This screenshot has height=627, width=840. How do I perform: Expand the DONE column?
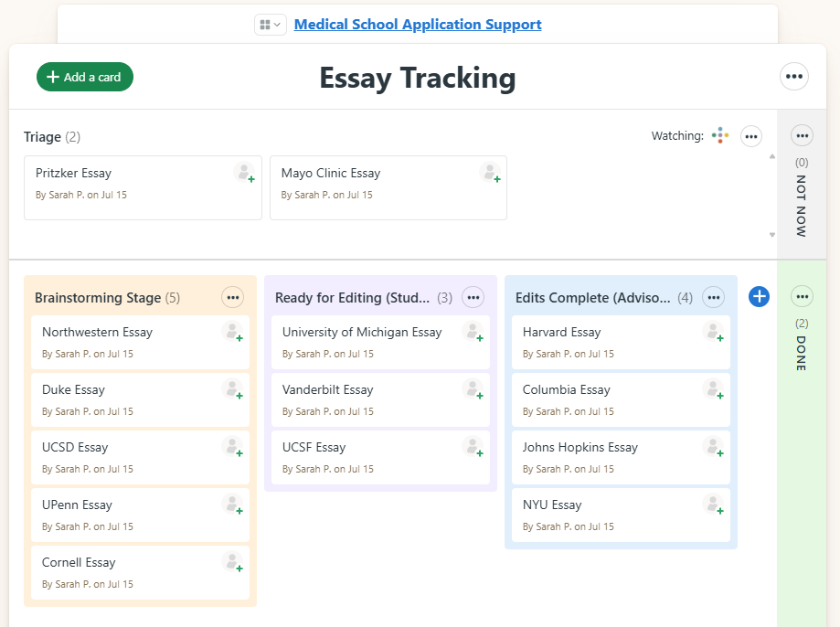pyautogui.click(x=802, y=353)
